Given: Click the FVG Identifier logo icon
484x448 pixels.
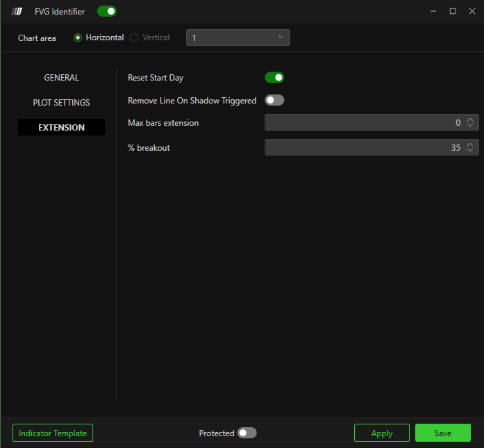Looking at the screenshot, I should (x=17, y=12).
